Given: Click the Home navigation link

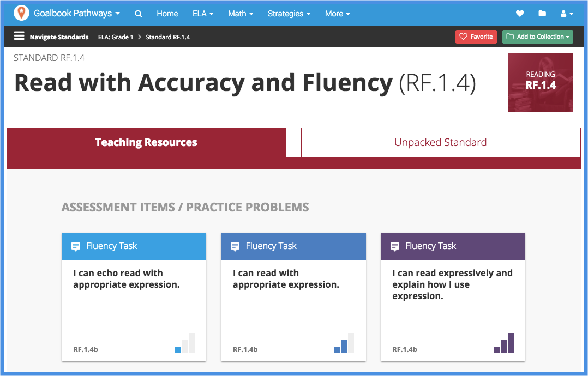Looking at the screenshot, I should click(x=167, y=13).
